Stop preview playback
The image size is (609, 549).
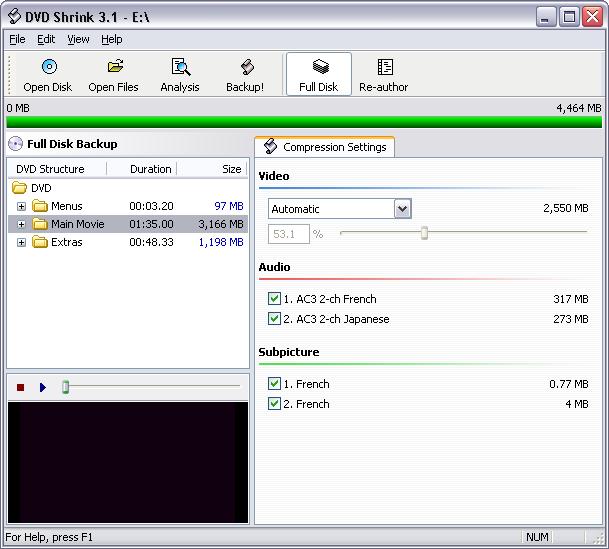click(21, 387)
